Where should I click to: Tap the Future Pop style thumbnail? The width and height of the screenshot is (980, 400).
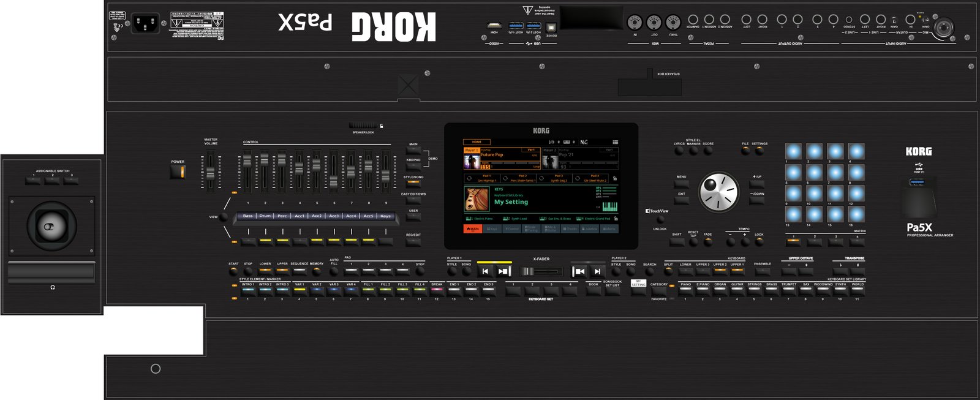(x=472, y=161)
